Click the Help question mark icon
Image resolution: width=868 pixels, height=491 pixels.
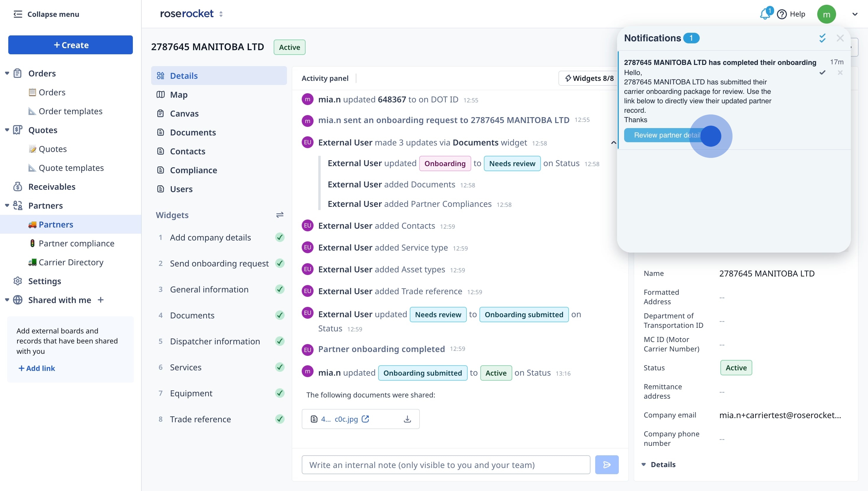[x=781, y=14]
